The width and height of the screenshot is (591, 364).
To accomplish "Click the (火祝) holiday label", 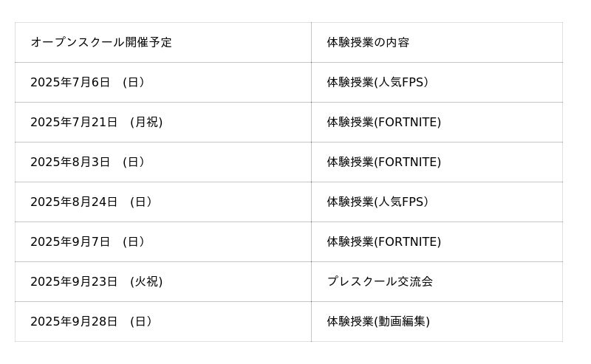I will coord(146,281).
